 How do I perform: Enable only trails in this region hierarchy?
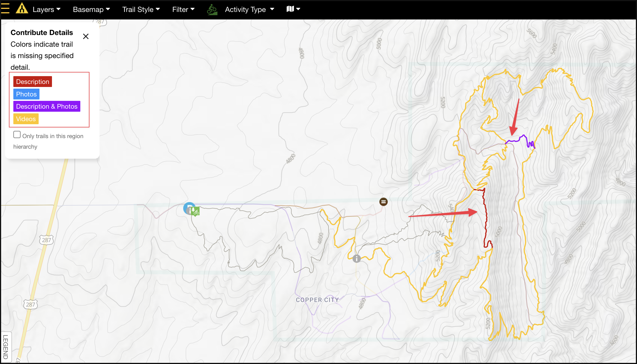click(17, 135)
